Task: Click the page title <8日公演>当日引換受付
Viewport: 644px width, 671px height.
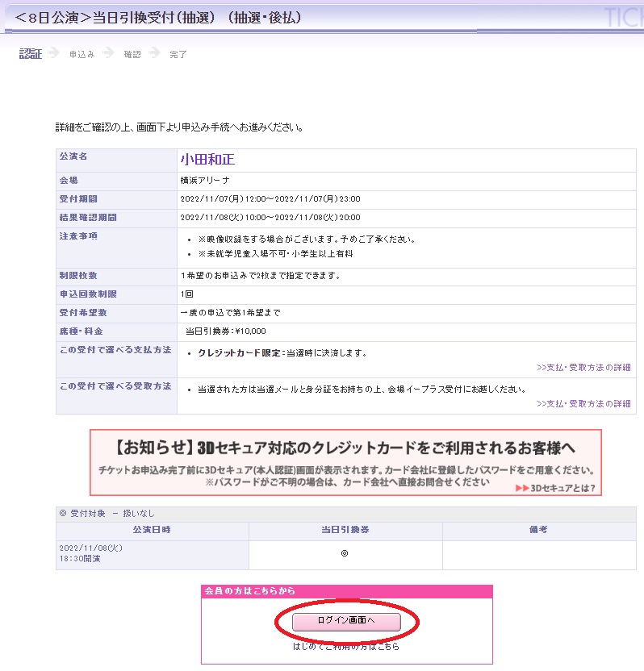Action: [158, 18]
